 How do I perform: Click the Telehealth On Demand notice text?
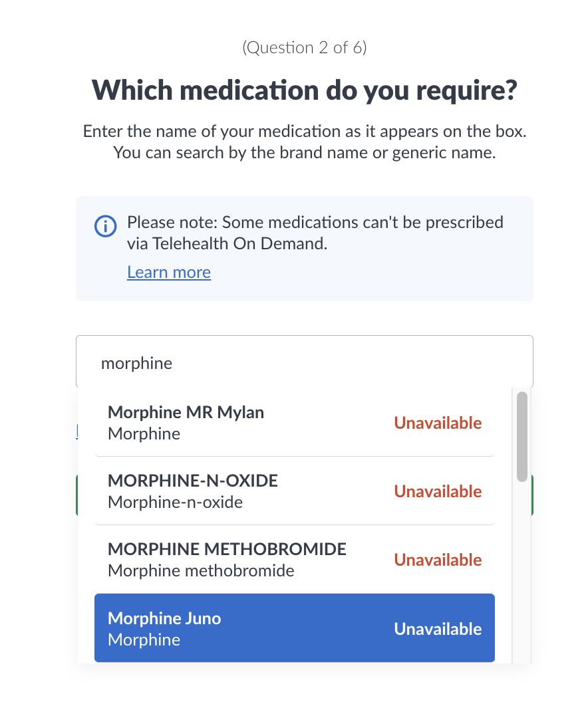pos(315,233)
